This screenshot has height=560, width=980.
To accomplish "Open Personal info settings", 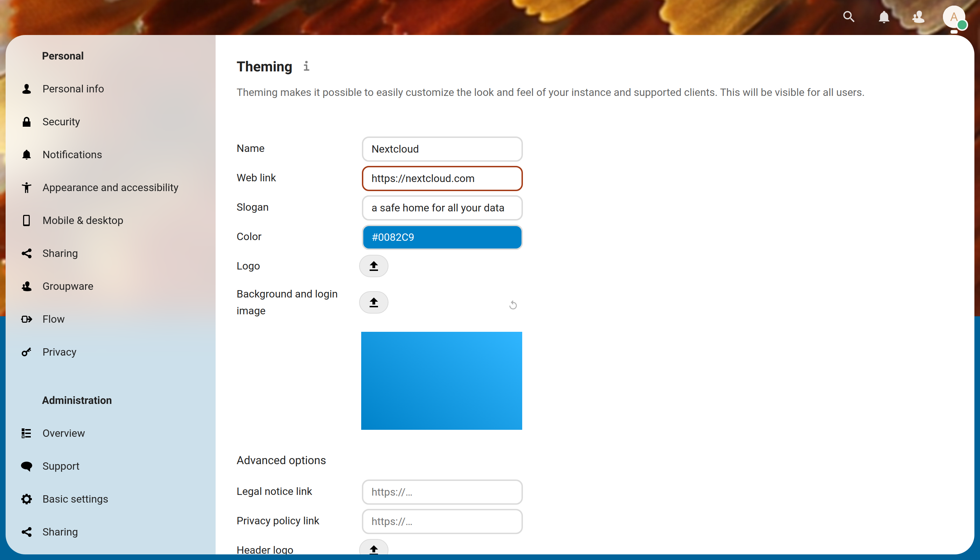I will point(73,89).
